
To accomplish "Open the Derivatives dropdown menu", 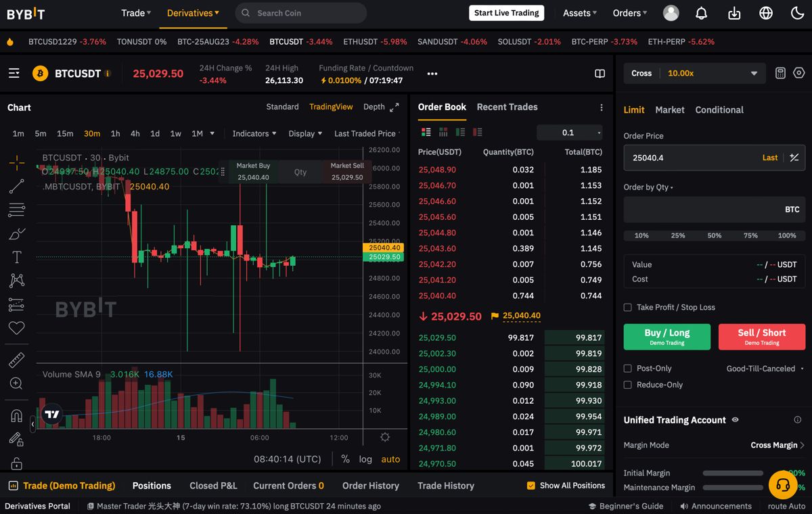I will click(x=193, y=13).
